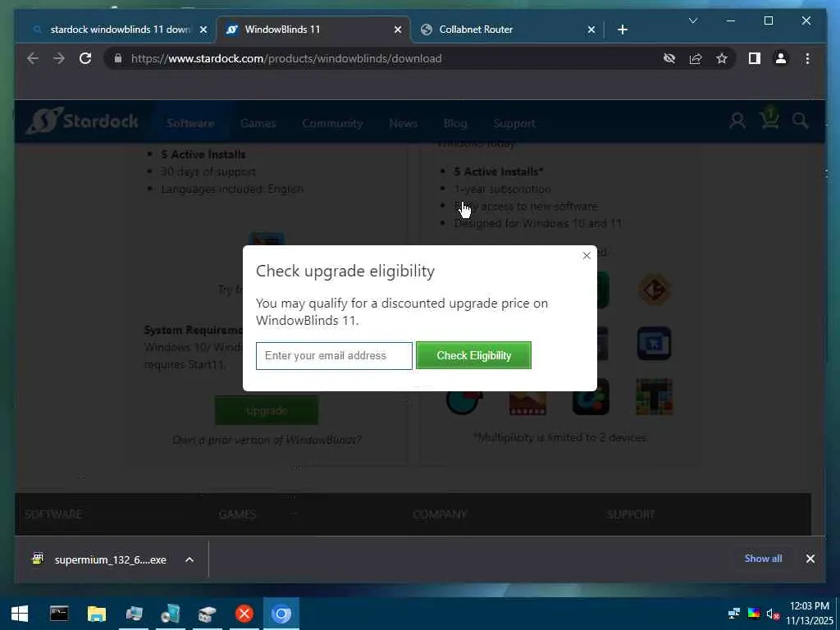
Task: Click the blue cursor window app icon
Action: (654, 344)
